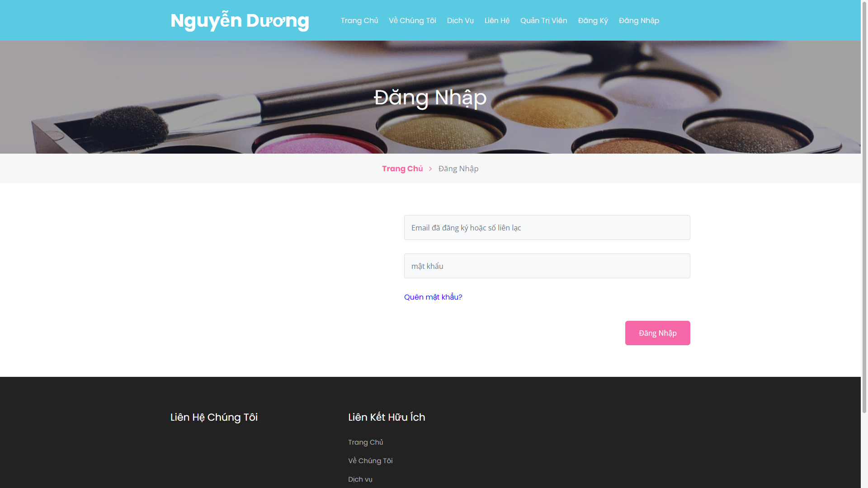The height and width of the screenshot is (488, 868).
Task: Click Trang Chủ breadcrumb link
Action: pos(402,169)
